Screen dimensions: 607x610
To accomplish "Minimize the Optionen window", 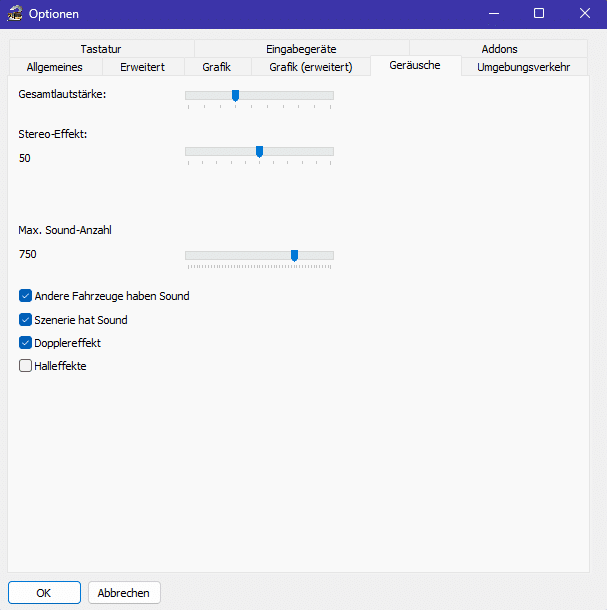I will point(492,14).
